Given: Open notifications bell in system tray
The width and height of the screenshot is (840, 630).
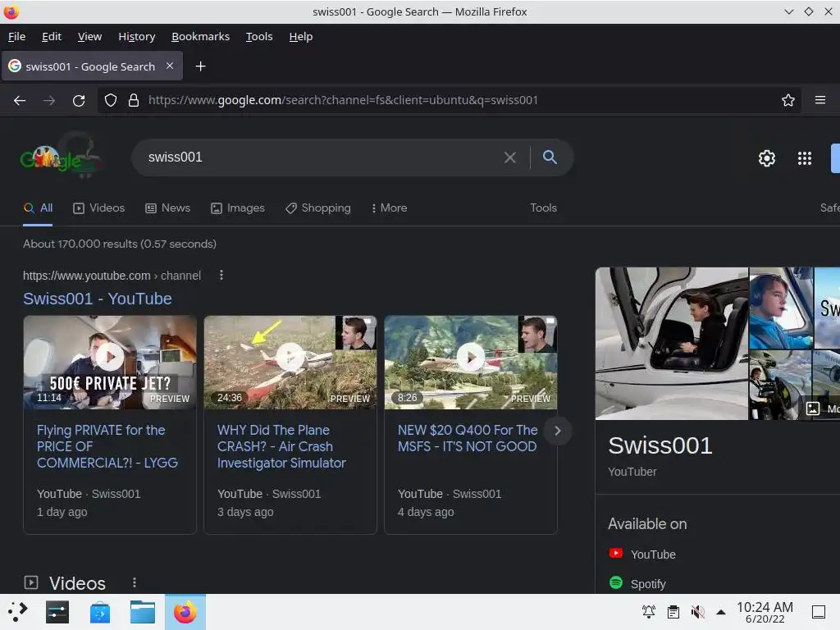Looking at the screenshot, I should point(649,611).
